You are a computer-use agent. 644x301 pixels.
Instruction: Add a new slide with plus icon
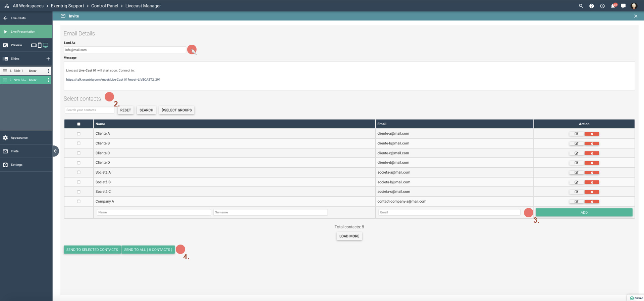48,59
